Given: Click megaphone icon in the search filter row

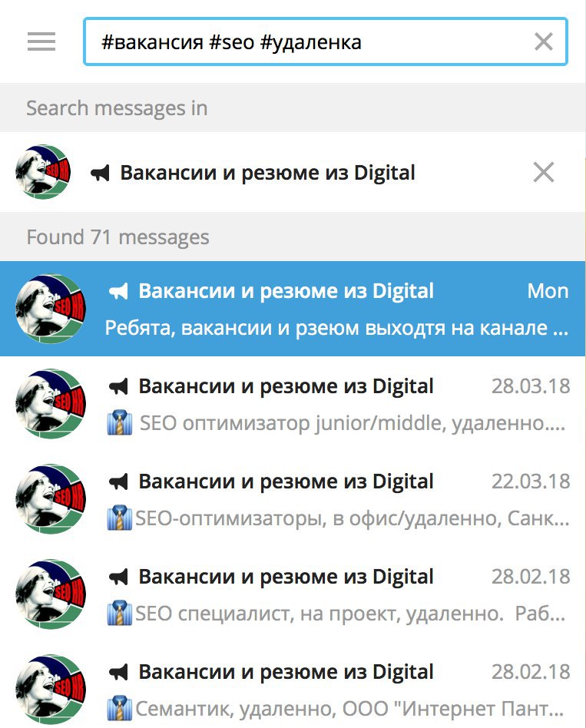Looking at the screenshot, I should click(x=100, y=174).
